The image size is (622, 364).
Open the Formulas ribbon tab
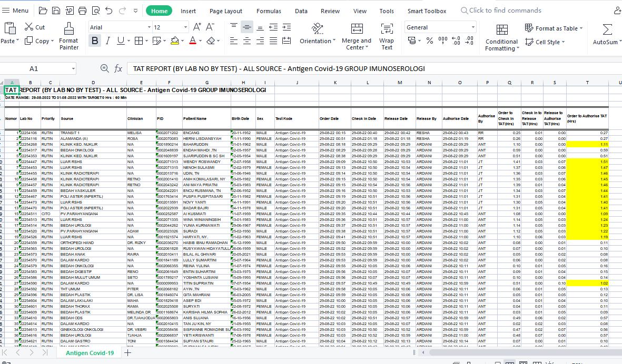tap(269, 11)
